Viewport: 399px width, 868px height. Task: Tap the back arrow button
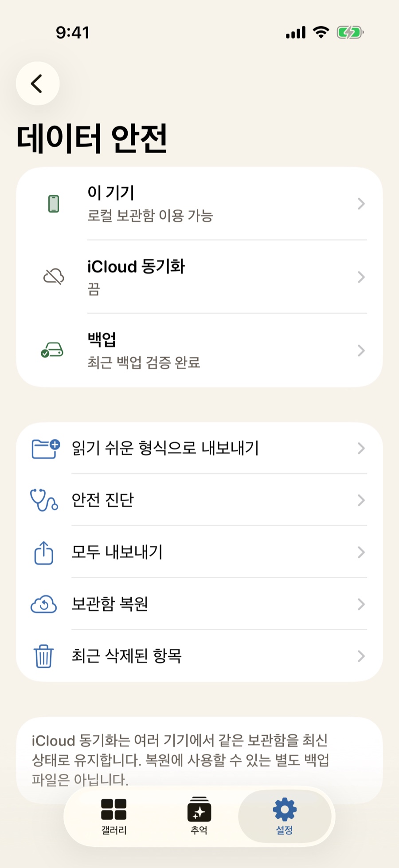(x=38, y=83)
